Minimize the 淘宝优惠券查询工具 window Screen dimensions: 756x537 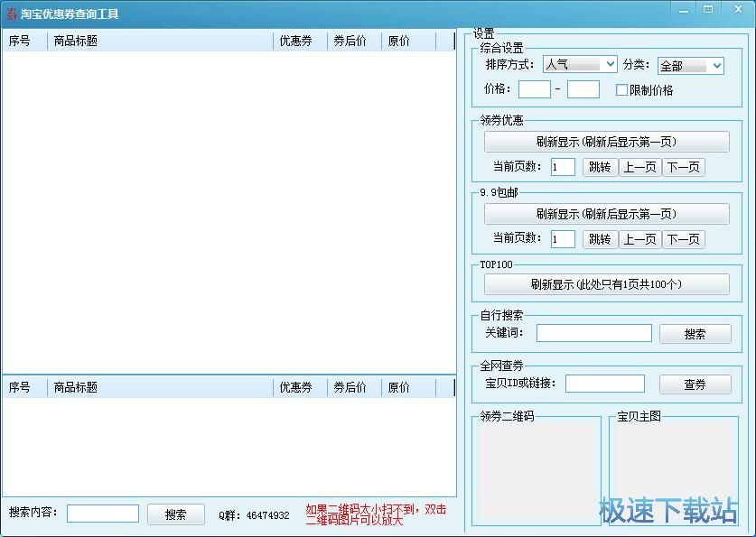(684, 10)
